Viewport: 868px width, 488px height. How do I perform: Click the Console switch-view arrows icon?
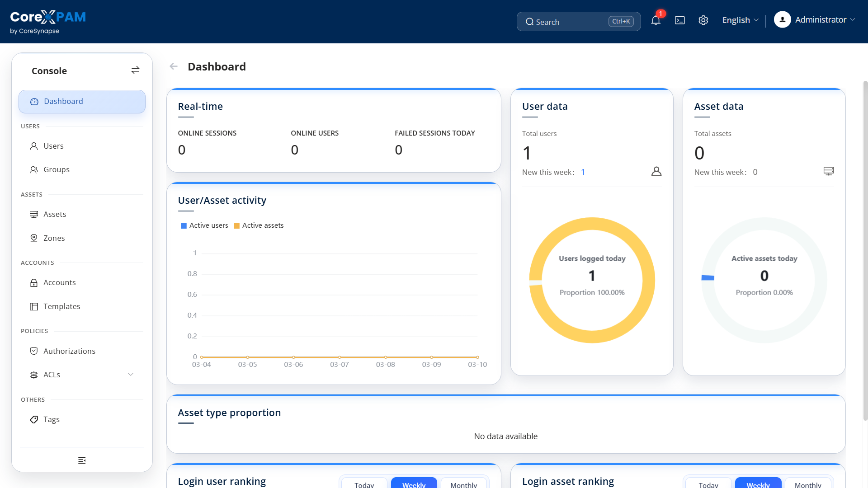click(135, 70)
